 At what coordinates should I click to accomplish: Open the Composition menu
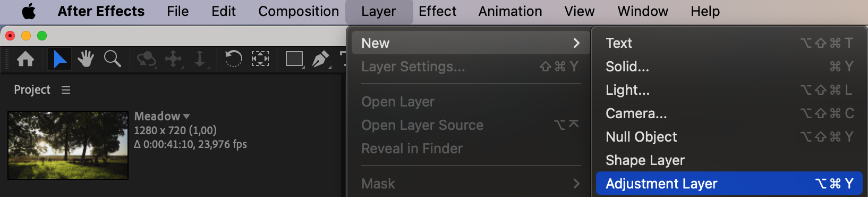click(299, 11)
